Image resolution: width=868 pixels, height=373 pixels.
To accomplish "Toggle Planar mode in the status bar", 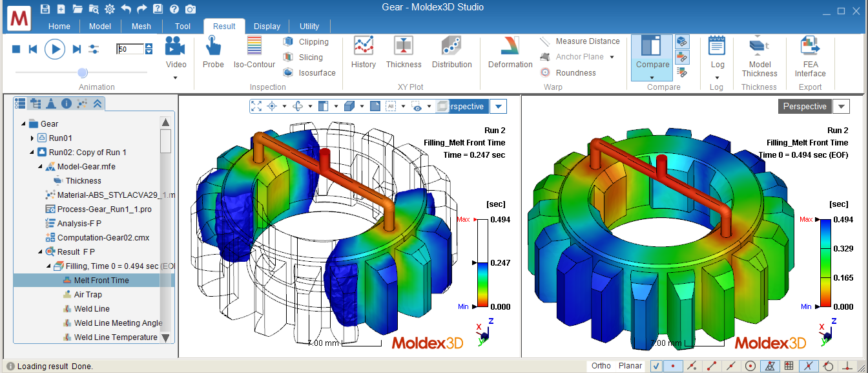I will (630, 365).
